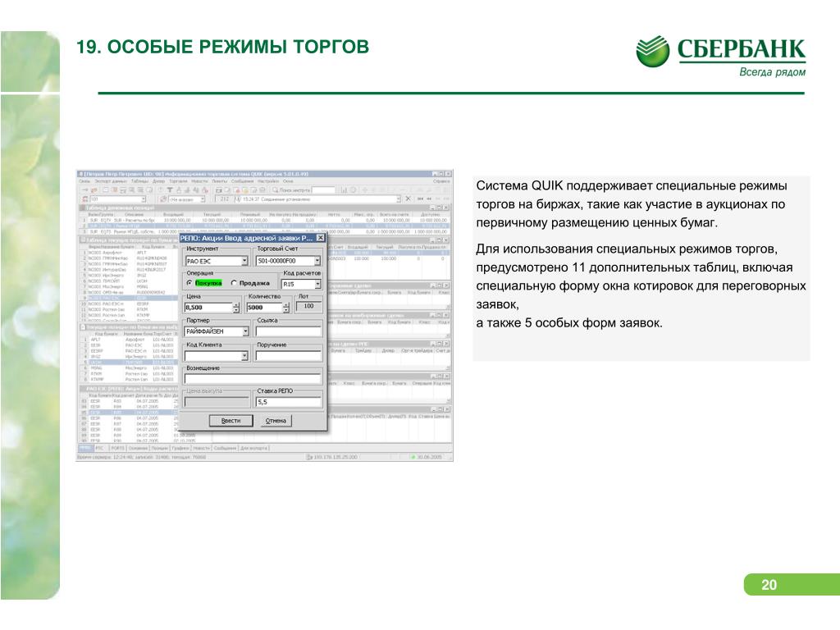
Task: Open the Торговля menu in QUIK
Action: point(178,181)
